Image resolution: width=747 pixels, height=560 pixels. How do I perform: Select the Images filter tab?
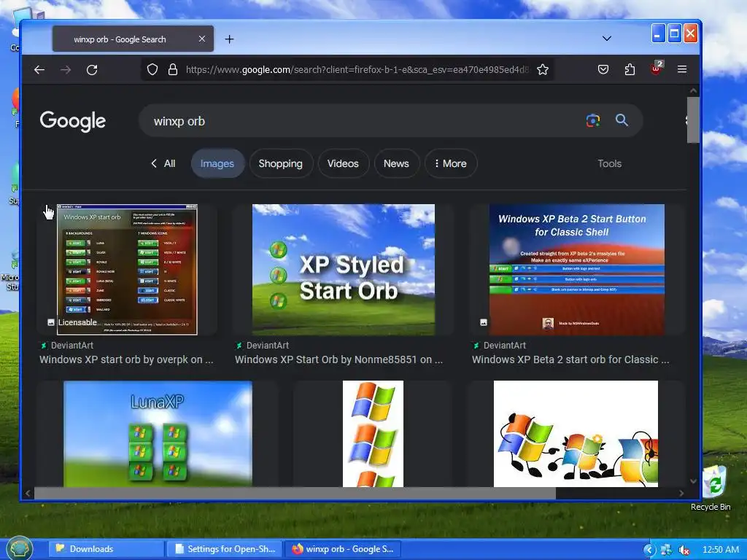[x=217, y=163]
